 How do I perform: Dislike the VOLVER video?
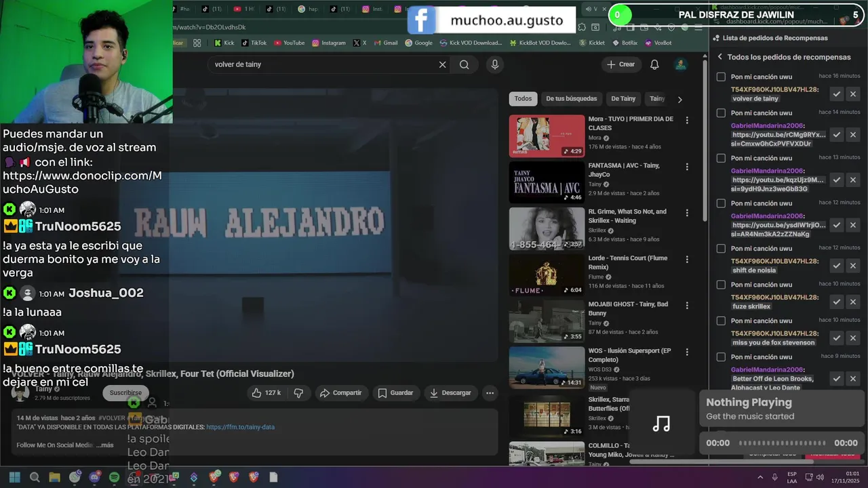click(298, 392)
